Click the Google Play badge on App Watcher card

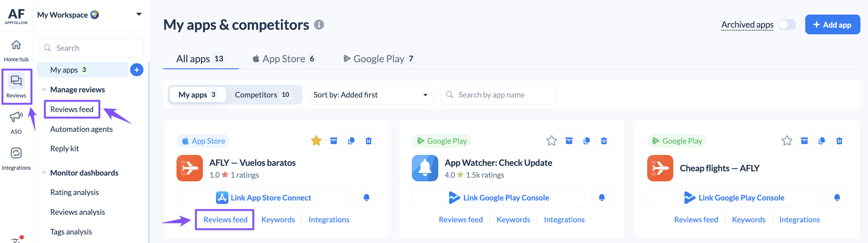coord(441,141)
